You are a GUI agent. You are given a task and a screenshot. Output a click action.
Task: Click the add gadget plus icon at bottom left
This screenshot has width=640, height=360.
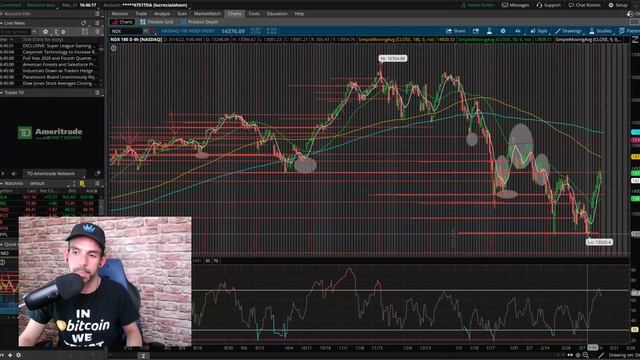point(10,356)
